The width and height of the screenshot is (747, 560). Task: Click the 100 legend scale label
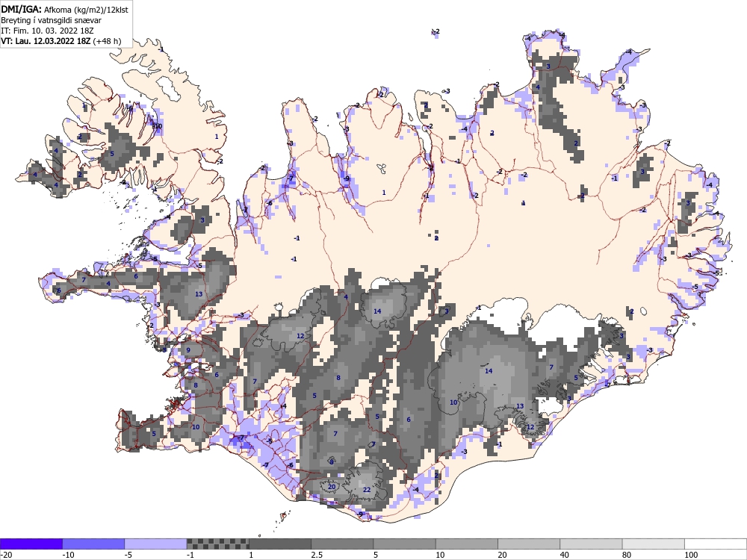click(x=691, y=555)
